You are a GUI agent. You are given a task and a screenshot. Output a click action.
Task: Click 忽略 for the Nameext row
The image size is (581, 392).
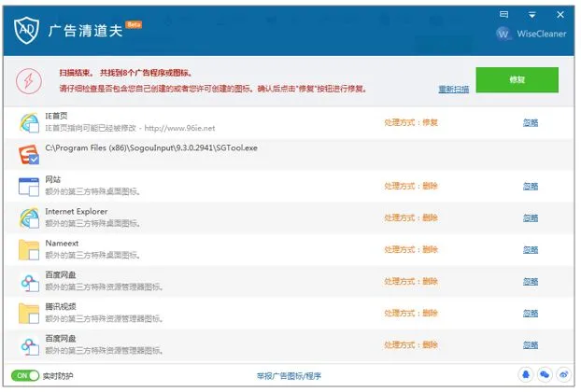pyautogui.click(x=531, y=250)
